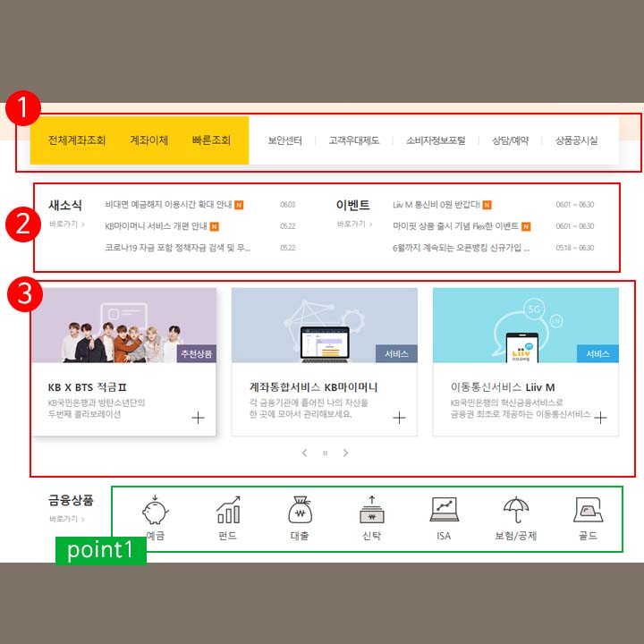The height and width of the screenshot is (644, 644).
Task: Click plus icon on KB X BTS 적금Ⅱ card
Action: (x=198, y=418)
